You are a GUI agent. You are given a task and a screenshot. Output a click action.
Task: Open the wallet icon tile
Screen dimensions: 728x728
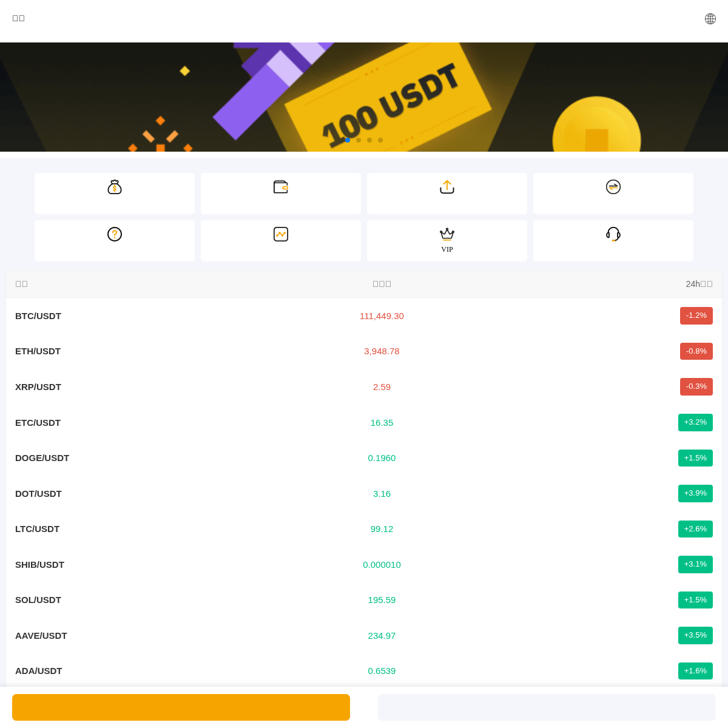281,193
